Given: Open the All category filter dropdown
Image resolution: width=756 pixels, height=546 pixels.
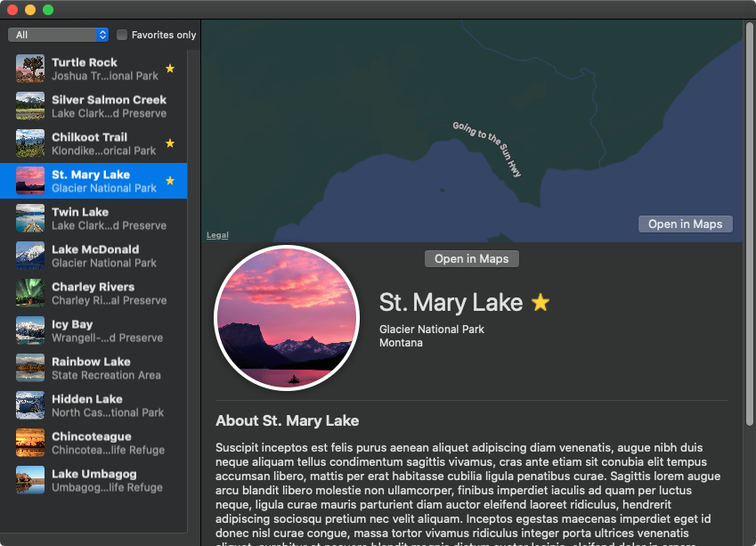Looking at the screenshot, I should point(59,35).
